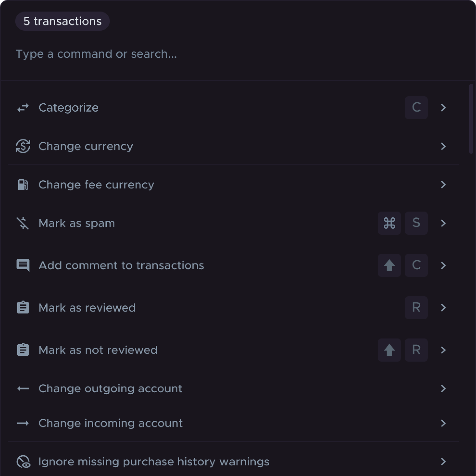Click the Change currency dollar icon

pos(23,146)
